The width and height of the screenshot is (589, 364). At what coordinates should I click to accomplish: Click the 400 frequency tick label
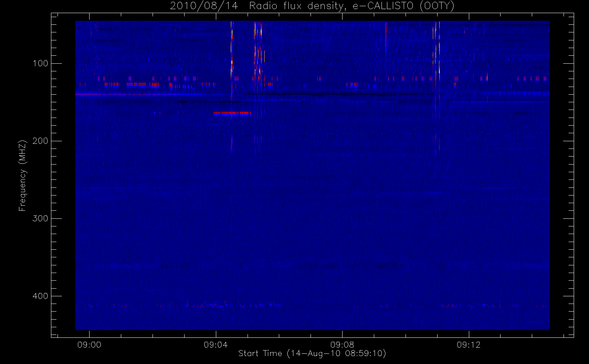click(x=40, y=296)
